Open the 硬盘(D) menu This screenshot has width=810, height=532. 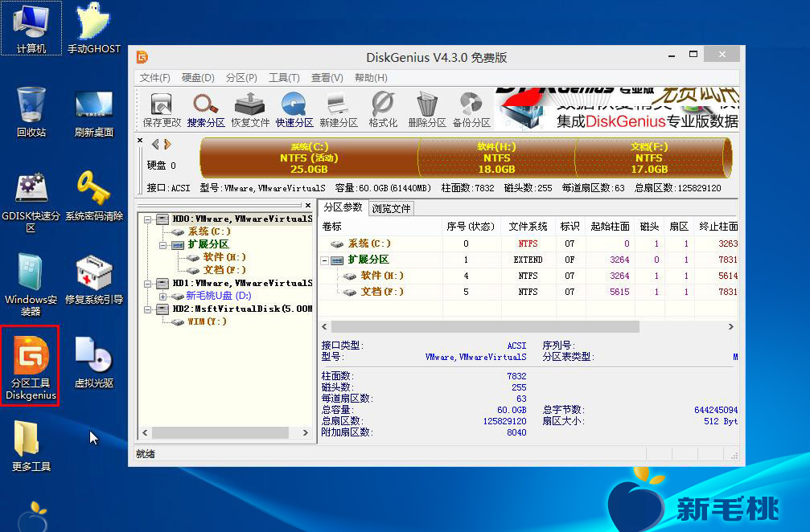click(x=198, y=78)
